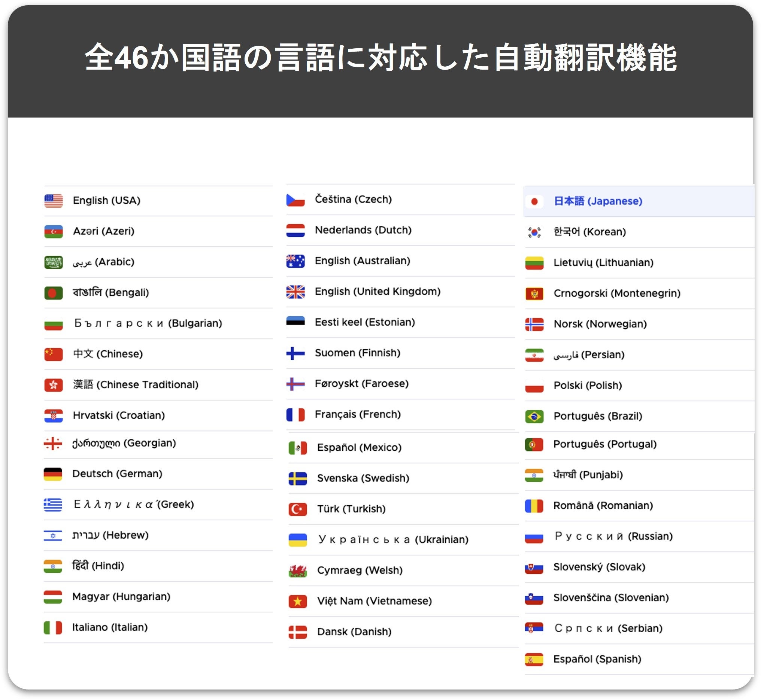Choose Deutsch (German) from list
Image resolution: width=761 pixels, height=700 pixels.
[x=117, y=474]
